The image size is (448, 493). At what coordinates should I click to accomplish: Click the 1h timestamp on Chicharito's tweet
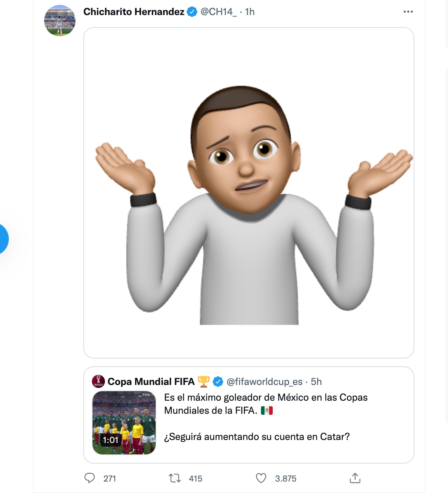tap(250, 12)
